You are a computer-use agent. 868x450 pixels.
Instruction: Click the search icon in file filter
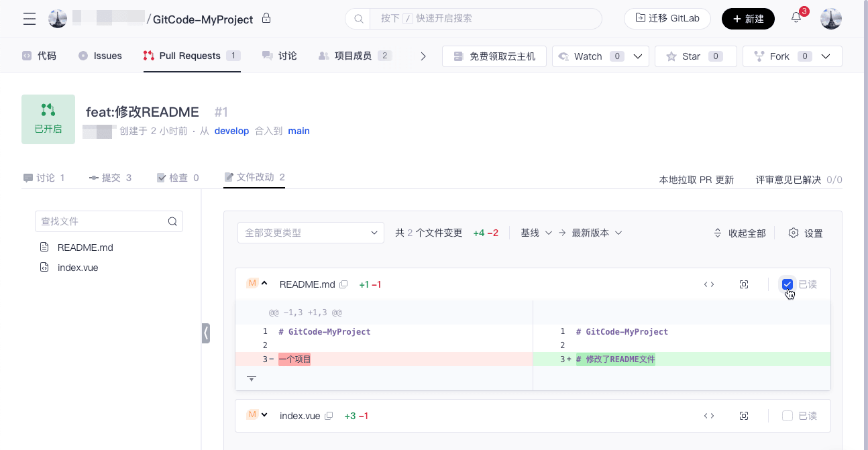click(172, 221)
